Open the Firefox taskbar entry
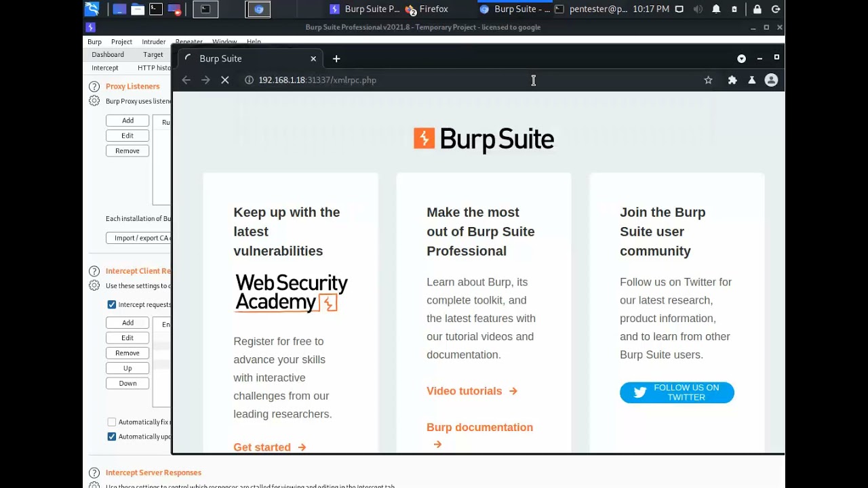Screen dimensions: 868x488 coord(427,9)
